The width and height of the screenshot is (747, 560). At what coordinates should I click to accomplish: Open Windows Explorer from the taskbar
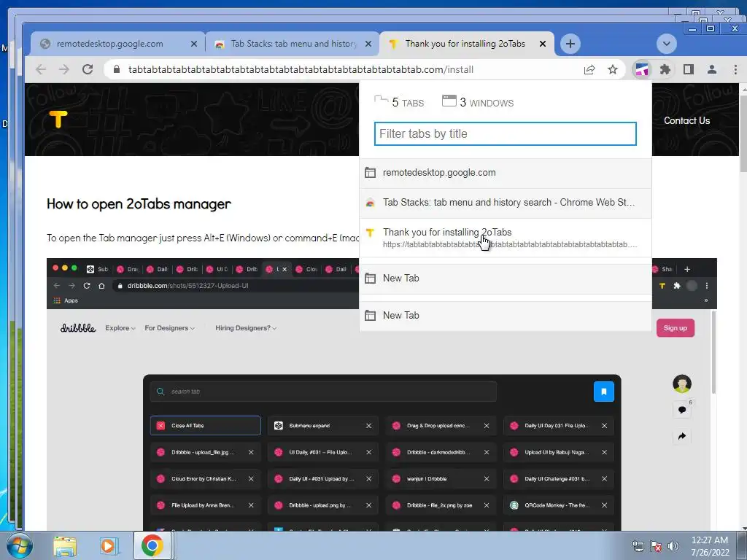click(x=65, y=547)
